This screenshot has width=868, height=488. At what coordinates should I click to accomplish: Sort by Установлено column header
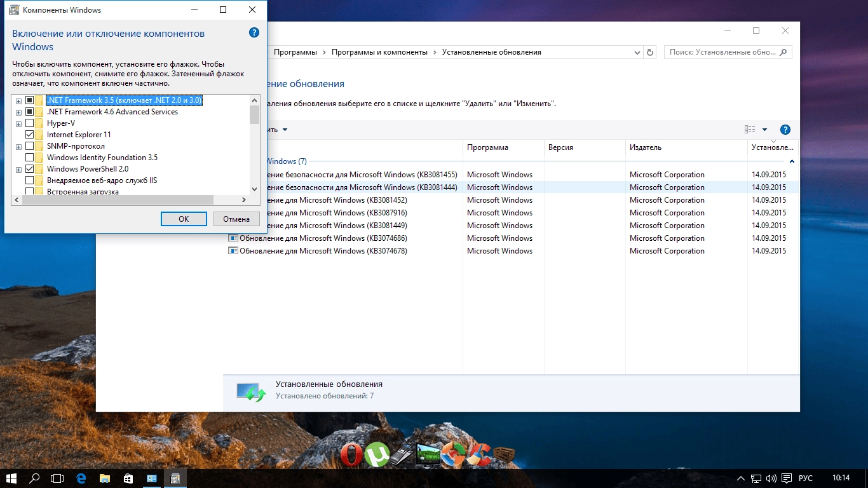coord(773,147)
